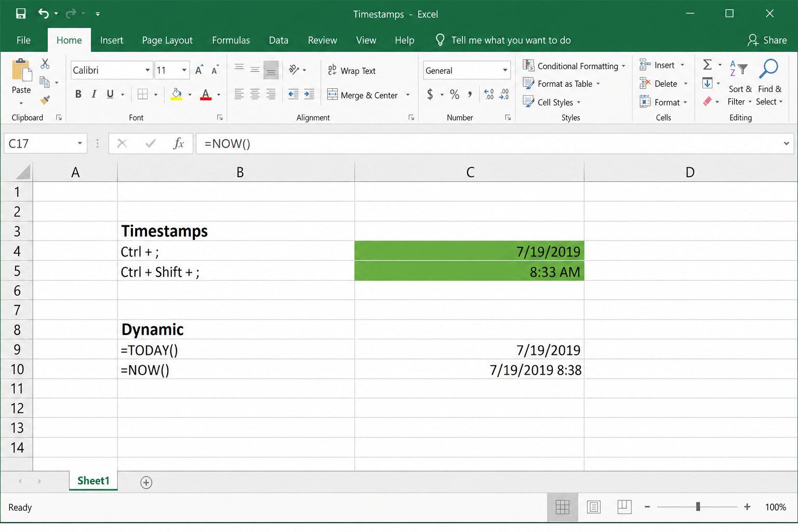Open Name Box dropdown arrow
This screenshot has height=532, width=798.
point(80,143)
